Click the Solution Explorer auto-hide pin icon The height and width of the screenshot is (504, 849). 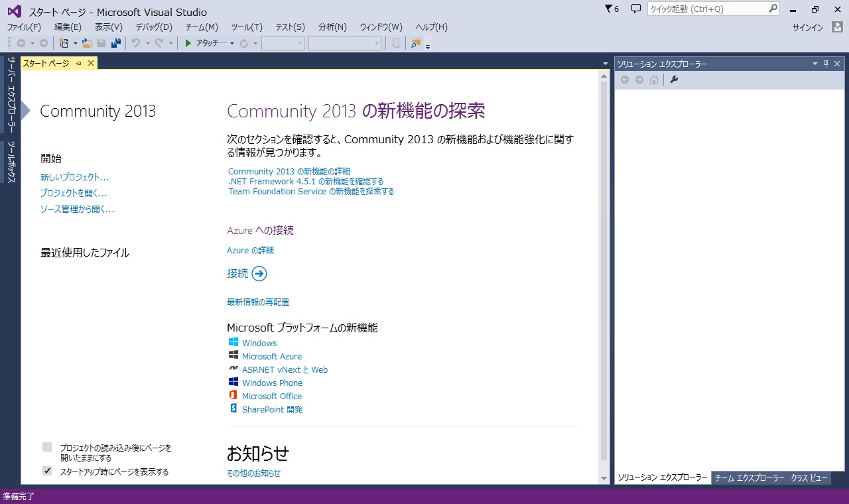coord(826,64)
